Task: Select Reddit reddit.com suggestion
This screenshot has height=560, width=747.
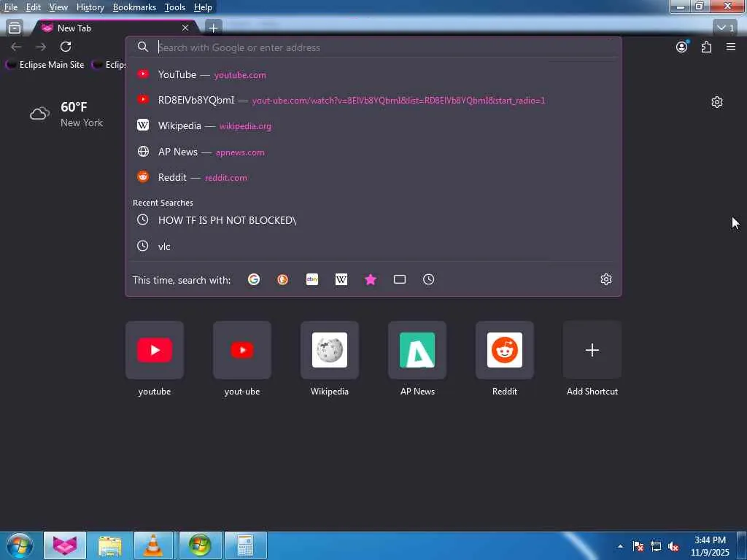Action: [373, 177]
